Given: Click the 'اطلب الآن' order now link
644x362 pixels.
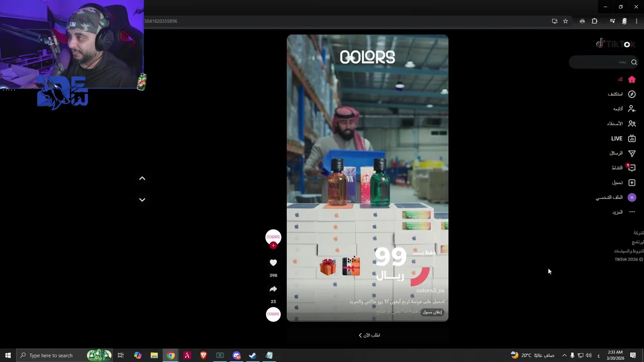Looking at the screenshot, I should (x=369, y=335).
